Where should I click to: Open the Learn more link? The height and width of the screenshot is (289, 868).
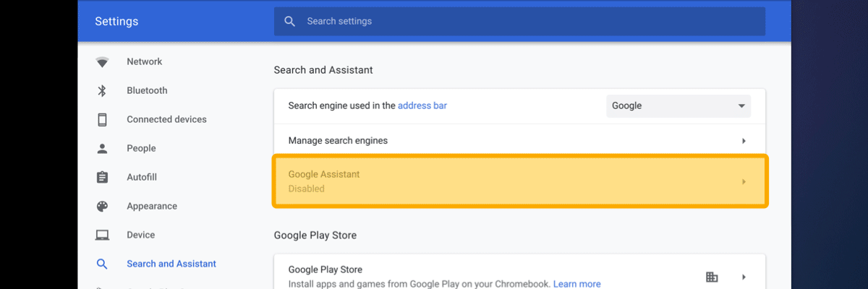(x=577, y=284)
